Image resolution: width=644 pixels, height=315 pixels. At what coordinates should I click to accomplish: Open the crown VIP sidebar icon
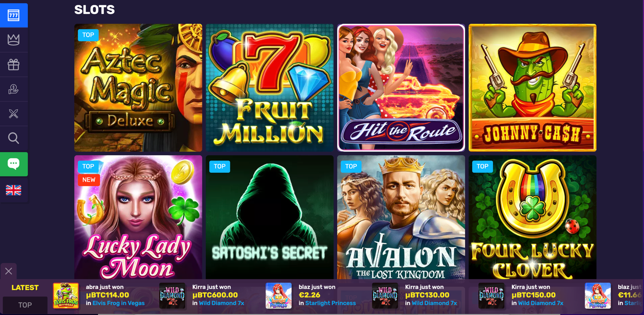(14, 40)
